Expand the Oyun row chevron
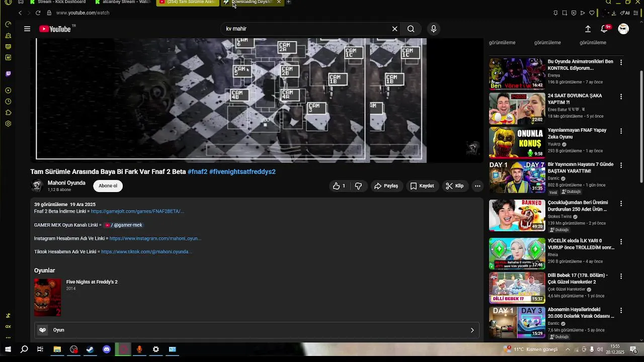The height and width of the screenshot is (362, 644). click(472, 330)
